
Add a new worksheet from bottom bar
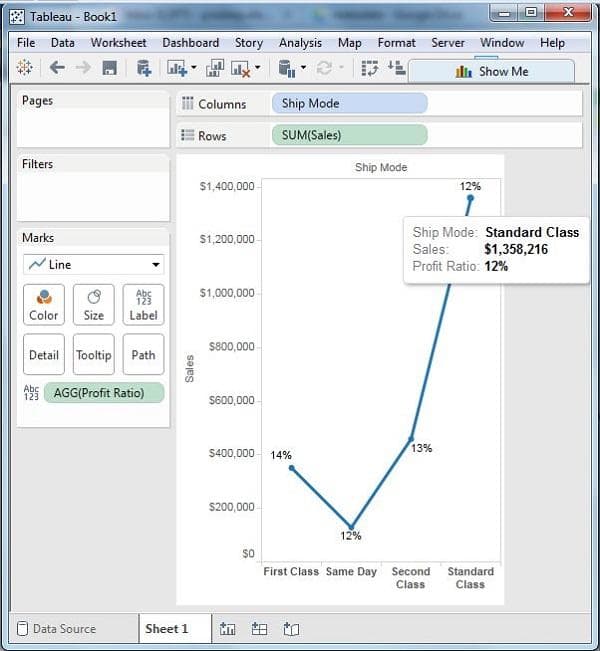coord(228,629)
